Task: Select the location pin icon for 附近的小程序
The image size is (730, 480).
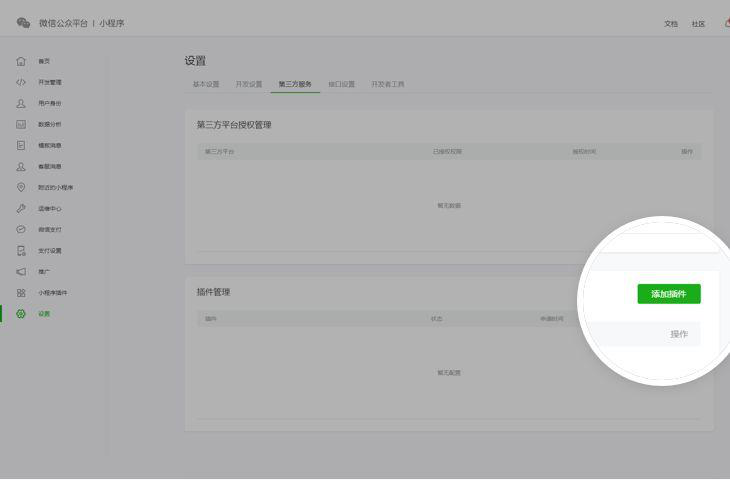Action: point(21,187)
